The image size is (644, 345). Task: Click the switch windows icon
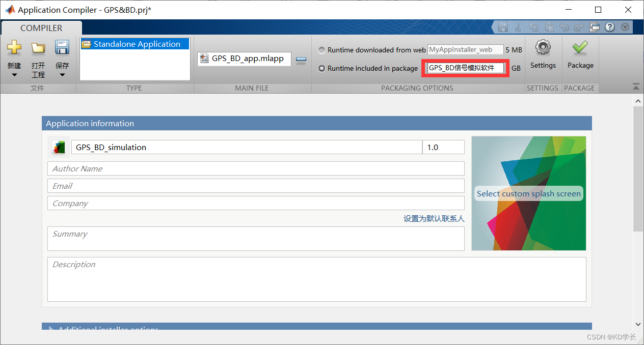(x=595, y=27)
